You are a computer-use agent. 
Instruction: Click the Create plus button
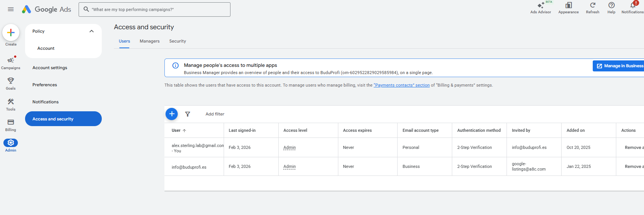(x=11, y=33)
